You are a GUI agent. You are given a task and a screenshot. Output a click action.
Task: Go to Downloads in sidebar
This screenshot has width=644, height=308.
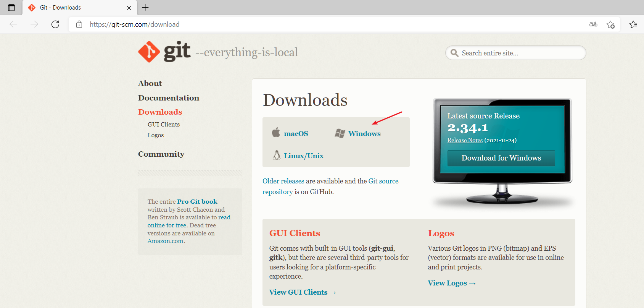160,112
